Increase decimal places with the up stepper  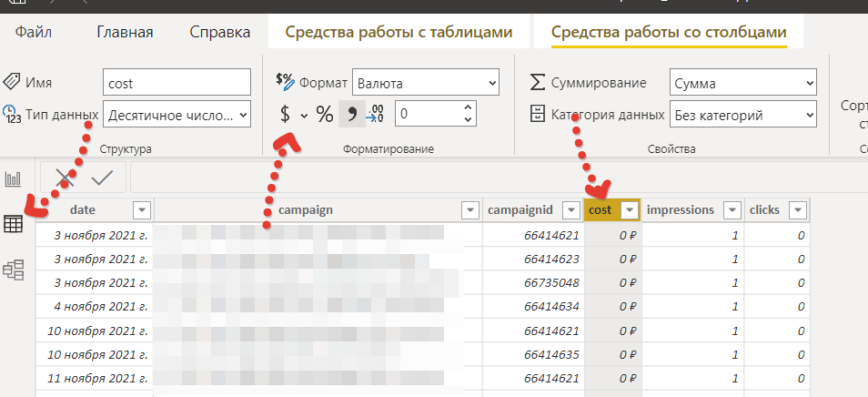[x=469, y=107]
